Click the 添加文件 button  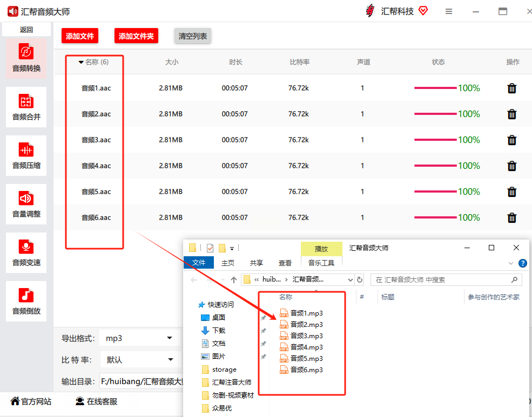[x=80, y=36]
